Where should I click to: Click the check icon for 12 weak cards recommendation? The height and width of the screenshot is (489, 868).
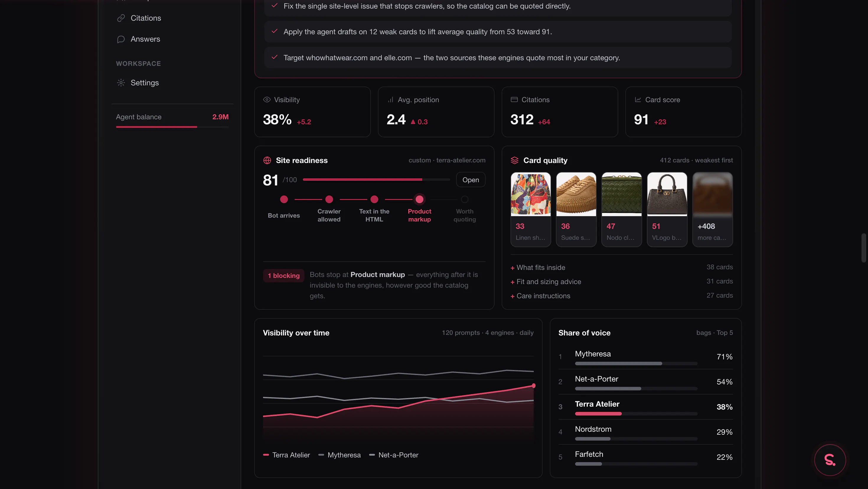(x=275, y=31)
